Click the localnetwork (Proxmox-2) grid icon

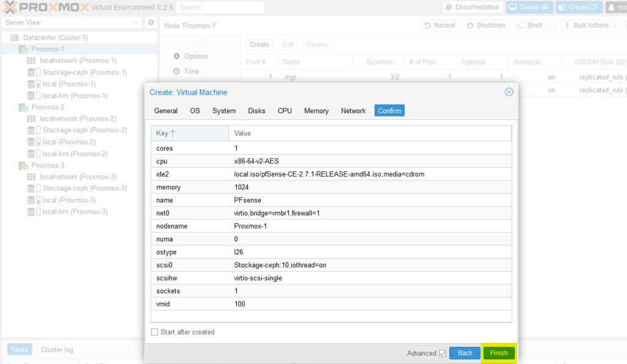pyautogui.click(x=31, y=119)
